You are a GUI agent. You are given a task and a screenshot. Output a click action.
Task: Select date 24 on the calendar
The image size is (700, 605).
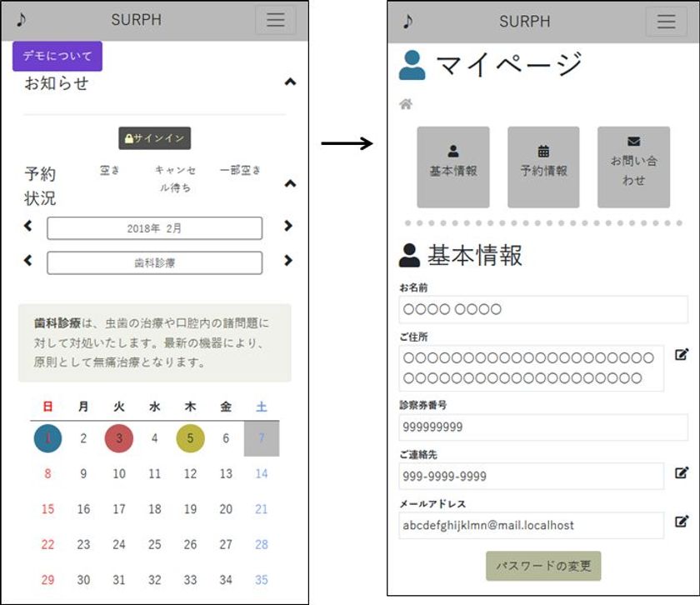tap(118, 544)
